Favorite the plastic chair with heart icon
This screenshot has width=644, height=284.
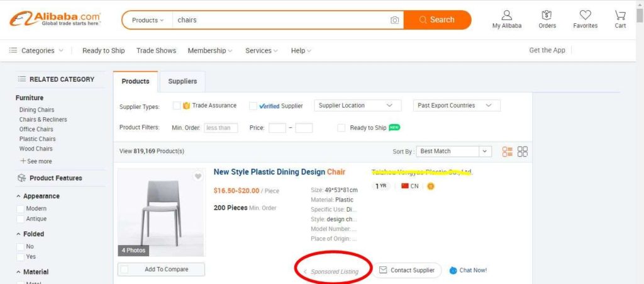pos(198,176)
